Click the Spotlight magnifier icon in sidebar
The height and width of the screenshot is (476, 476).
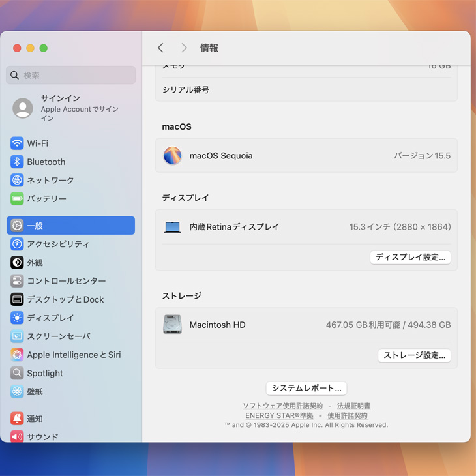(x=17, y=373)
